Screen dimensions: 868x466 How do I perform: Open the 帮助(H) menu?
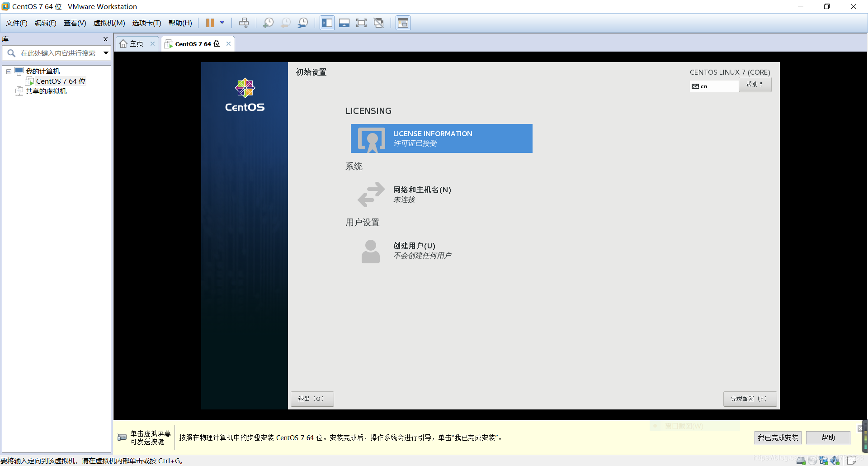coord(180,23)
